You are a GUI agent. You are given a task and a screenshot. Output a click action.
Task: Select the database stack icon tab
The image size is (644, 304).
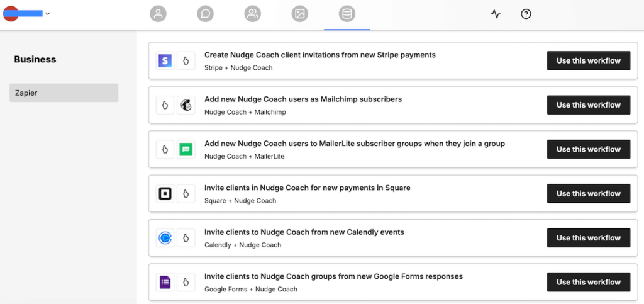pos(347,14)
